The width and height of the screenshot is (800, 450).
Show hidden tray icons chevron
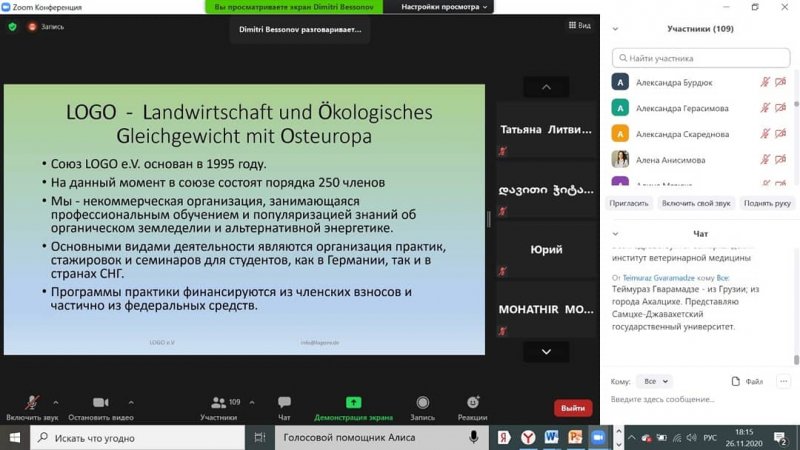[632, 438]
